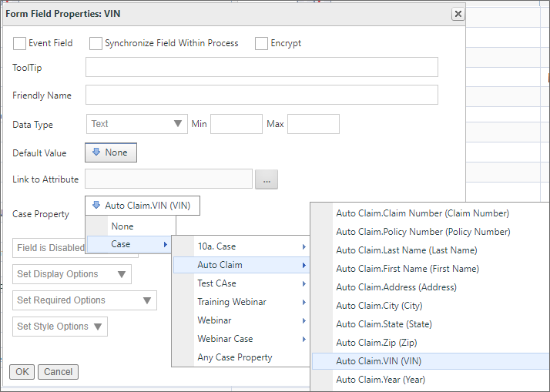
Task: Click the Link to Attribute browse ellipsis button
Action: [x=267, y=179]
